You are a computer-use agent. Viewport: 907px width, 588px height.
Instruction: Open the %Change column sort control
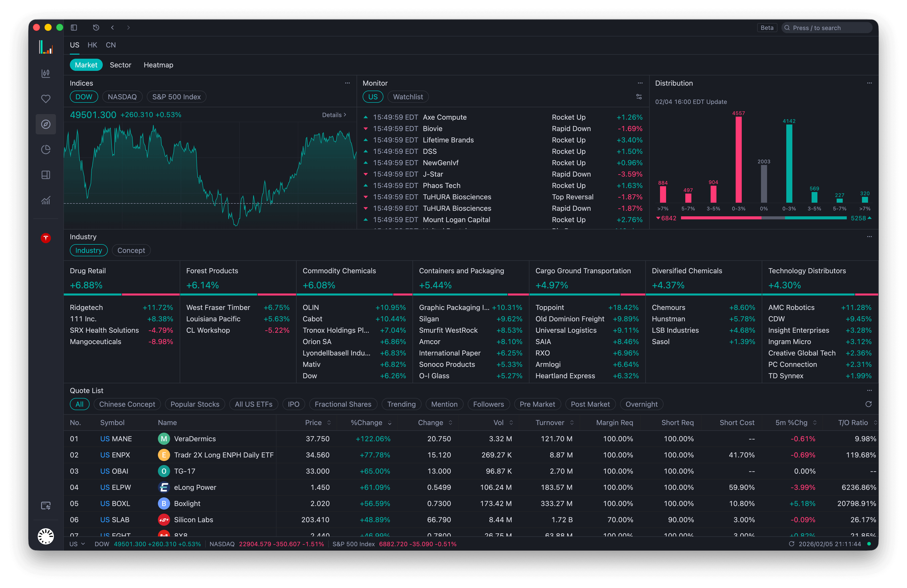coord(389,422)
